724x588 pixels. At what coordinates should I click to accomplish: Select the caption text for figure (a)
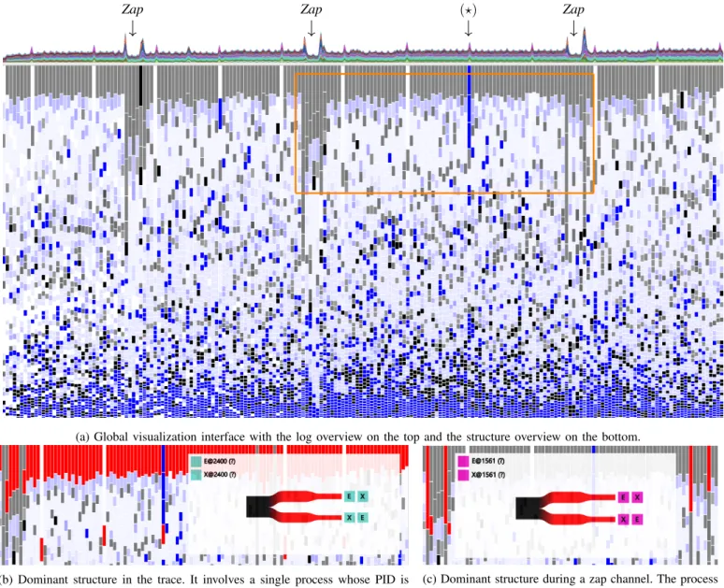click(357, 437)
